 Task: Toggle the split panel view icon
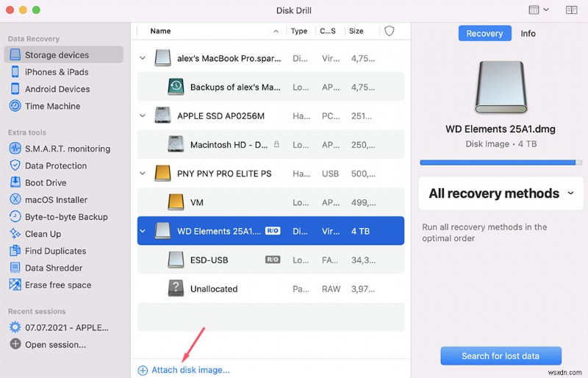pos(572,10)
